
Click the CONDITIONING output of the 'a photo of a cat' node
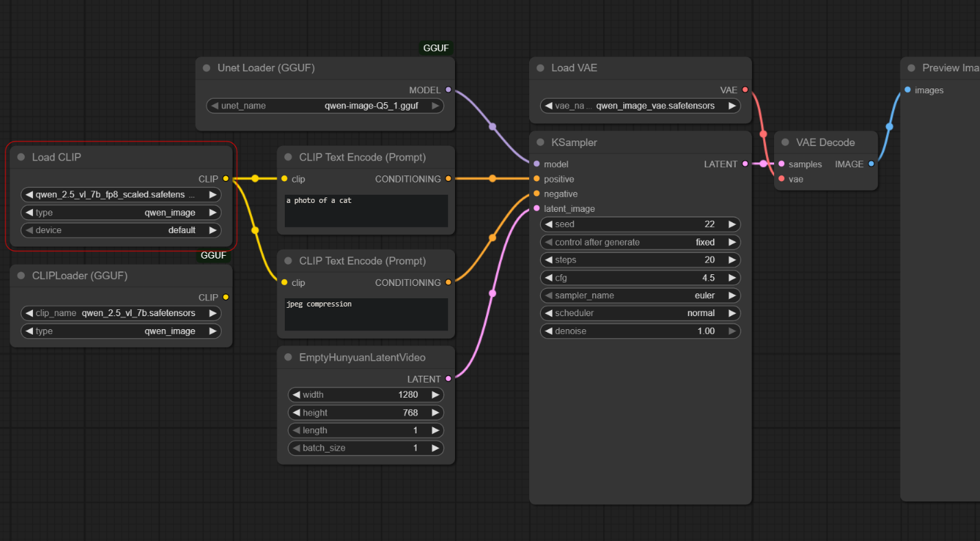(x=448, y=179)
